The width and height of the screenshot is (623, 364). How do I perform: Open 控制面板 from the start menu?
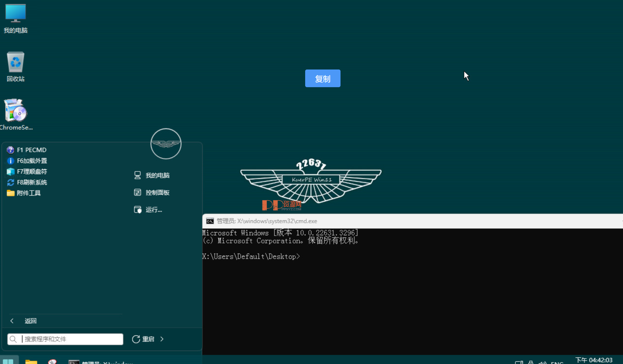(157, 192)
